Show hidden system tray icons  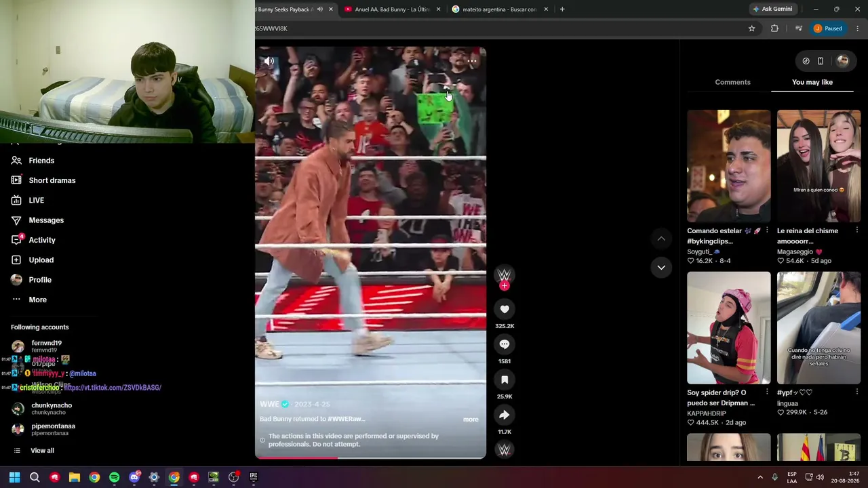[760, 477]
